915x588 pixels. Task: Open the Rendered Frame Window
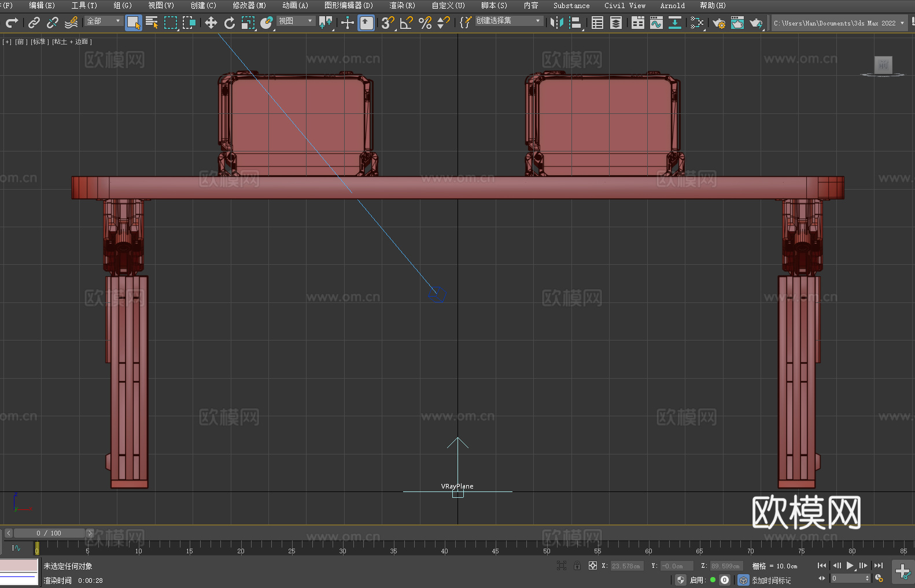[x=737, y=23]
